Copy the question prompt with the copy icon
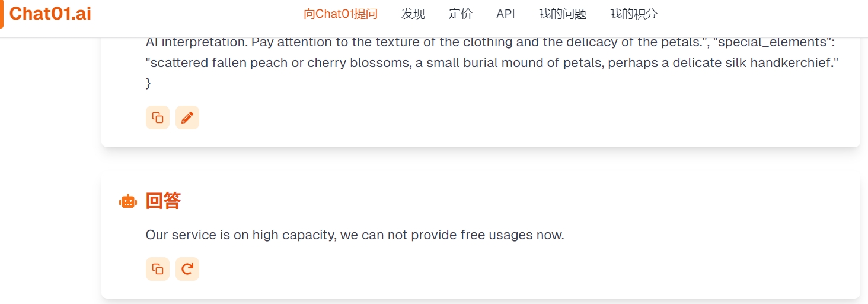This screenshot has height=304, width=868. click(x=158, y=118)
